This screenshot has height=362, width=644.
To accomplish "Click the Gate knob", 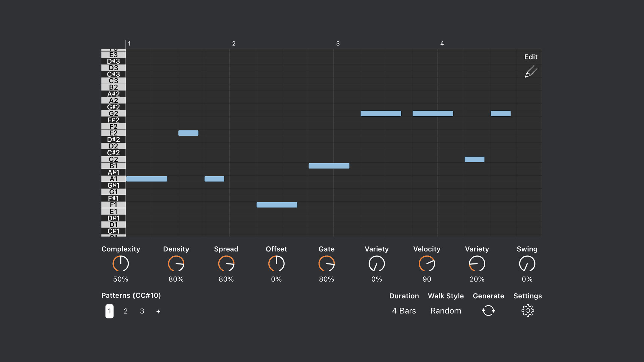I will (x=327, y=264).
